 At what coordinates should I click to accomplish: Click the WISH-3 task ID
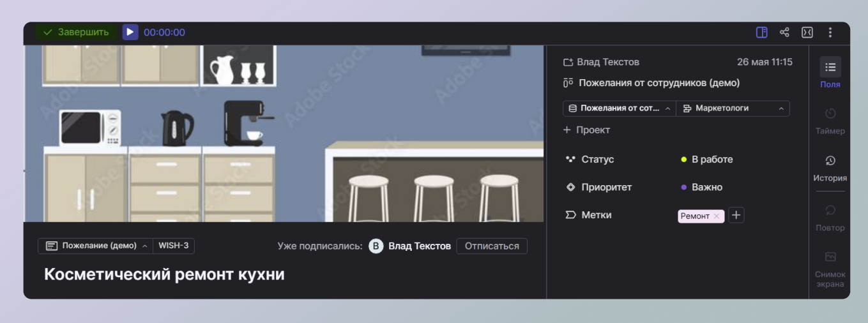click(174, 246)
